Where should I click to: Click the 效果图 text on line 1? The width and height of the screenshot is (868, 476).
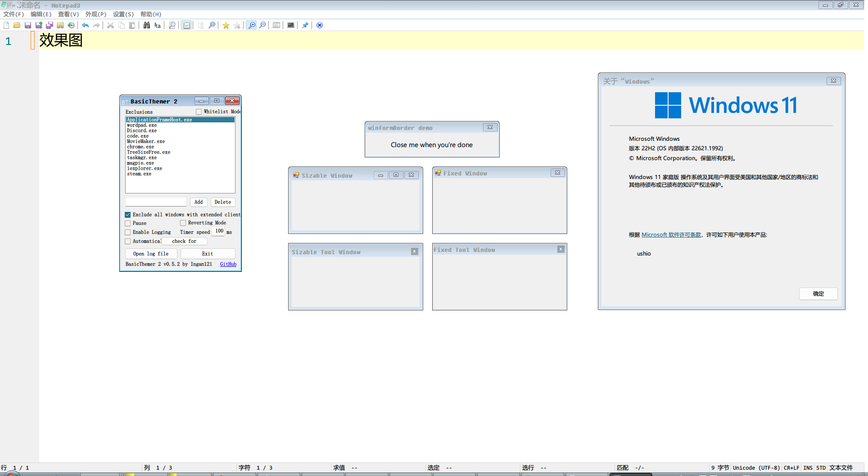click(61, 40)
